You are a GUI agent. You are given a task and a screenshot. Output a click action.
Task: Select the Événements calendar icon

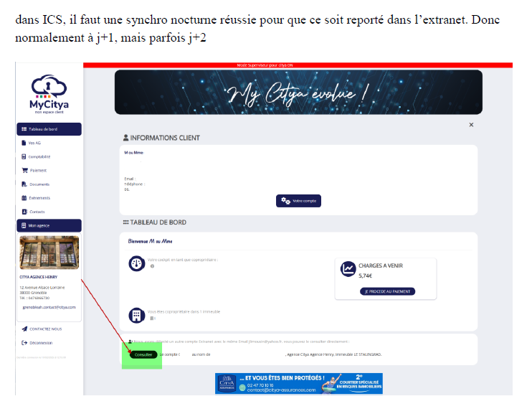[x=24, y=198]
